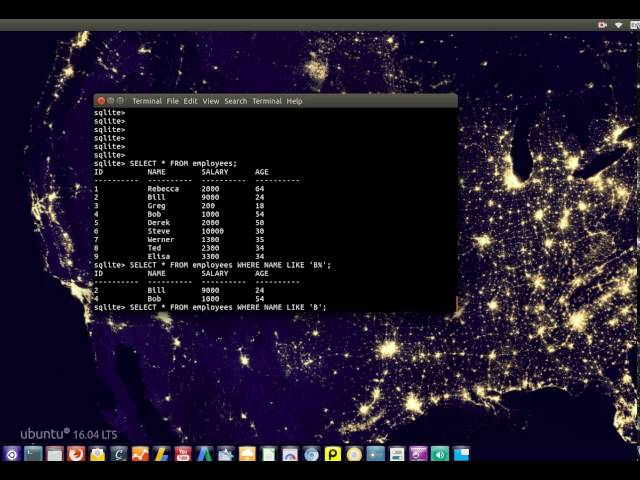
Task: Open the green document dock icon
Action: [x=269, y=454]
